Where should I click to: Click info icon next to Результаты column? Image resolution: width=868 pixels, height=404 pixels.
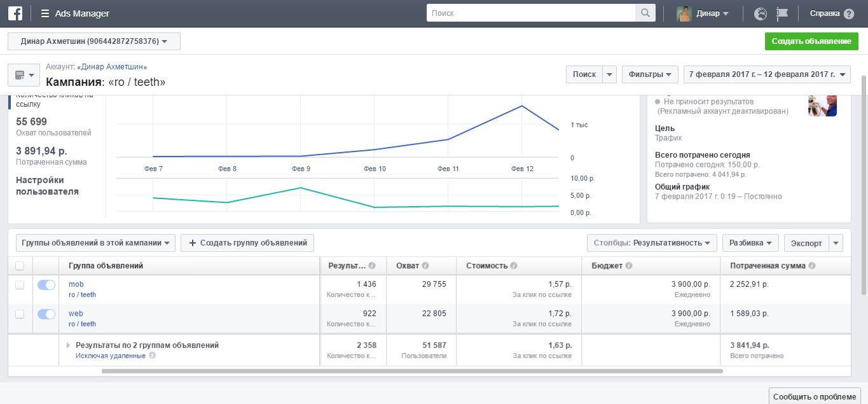pos(372,266)
